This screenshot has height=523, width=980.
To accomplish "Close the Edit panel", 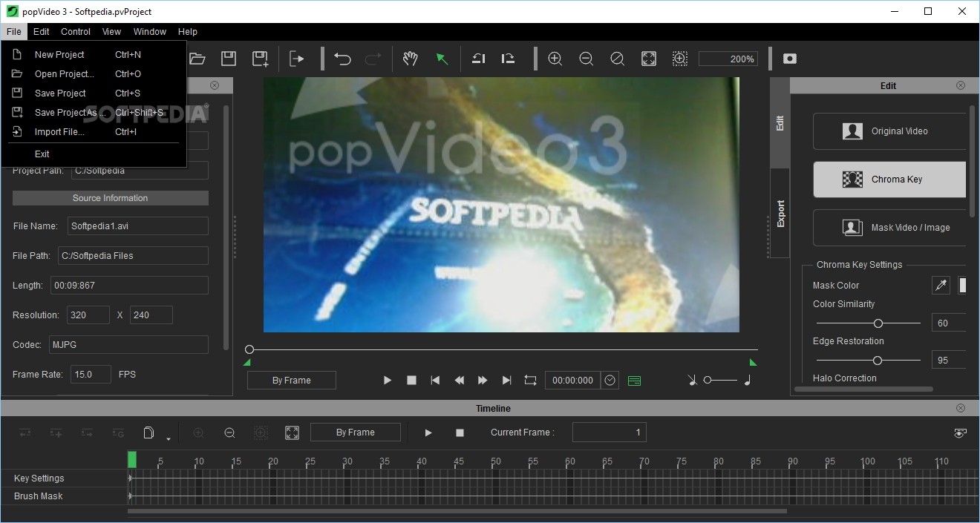I will (x=961, y=85).
